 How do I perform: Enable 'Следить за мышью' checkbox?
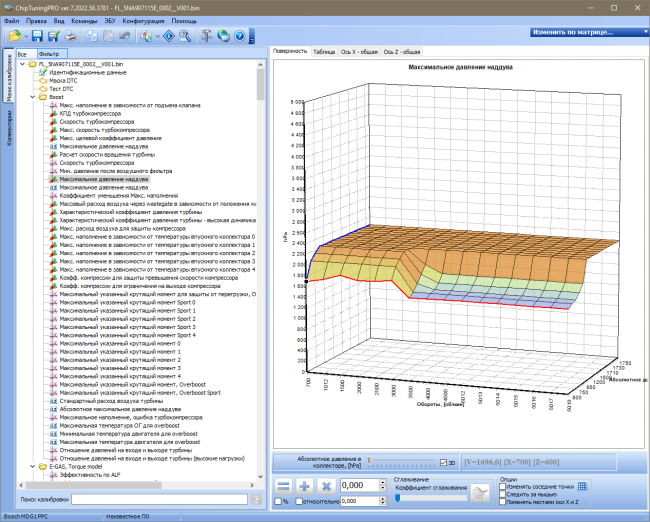point(502,494)
